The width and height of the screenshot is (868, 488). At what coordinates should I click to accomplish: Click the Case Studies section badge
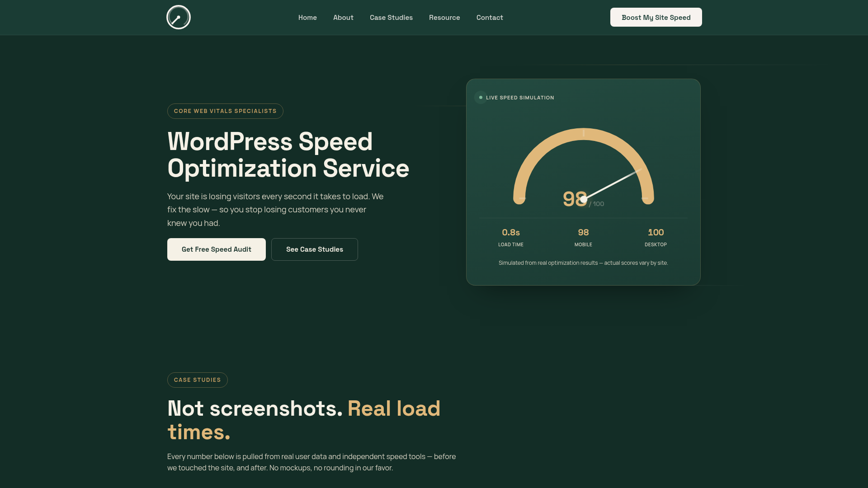click(198, 380)
